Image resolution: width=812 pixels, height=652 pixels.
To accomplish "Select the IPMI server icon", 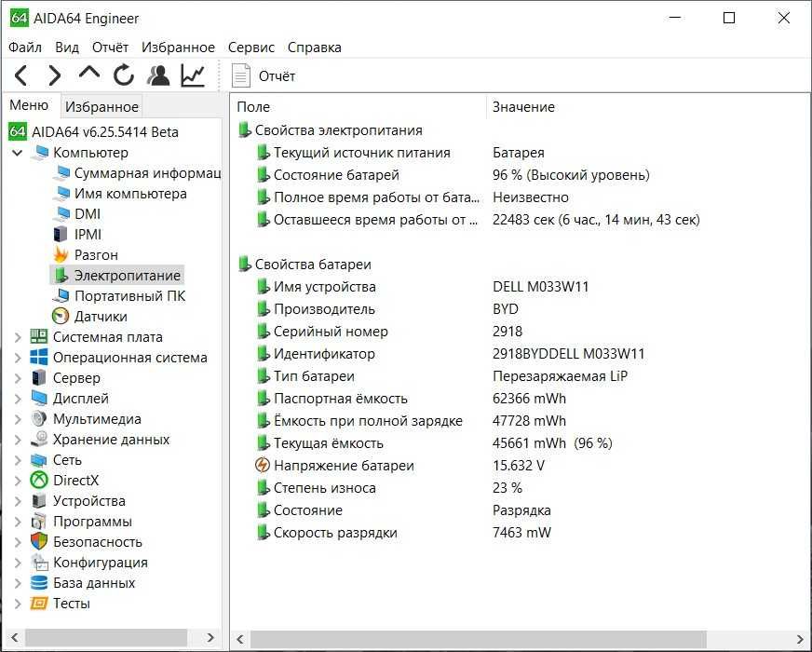I will pyautogui.click(x=61, y=234).
